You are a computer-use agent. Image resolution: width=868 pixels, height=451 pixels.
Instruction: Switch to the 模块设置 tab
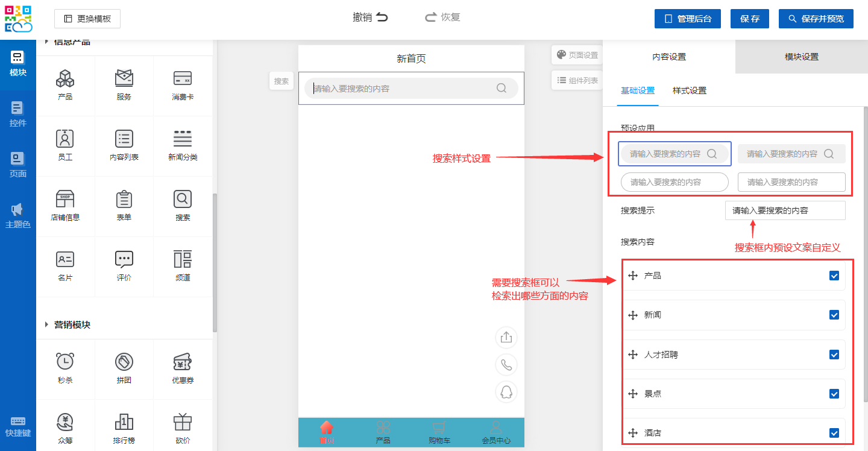click(801, 57)
